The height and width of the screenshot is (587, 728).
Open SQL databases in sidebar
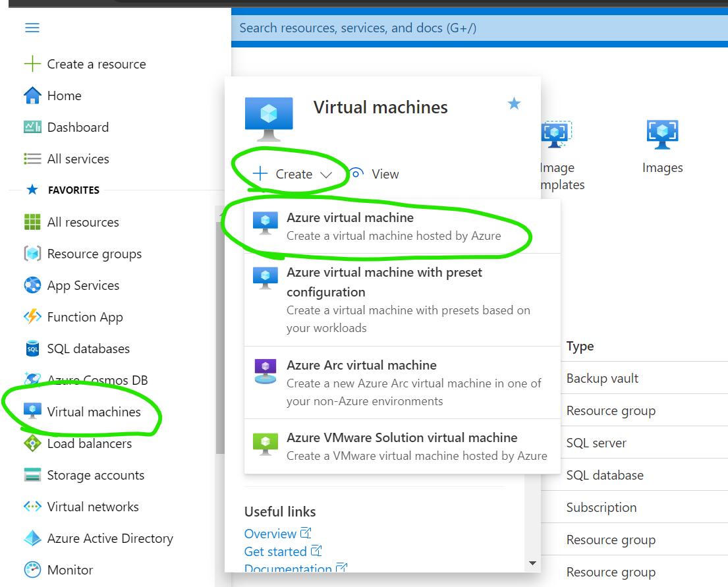[88, 349]
